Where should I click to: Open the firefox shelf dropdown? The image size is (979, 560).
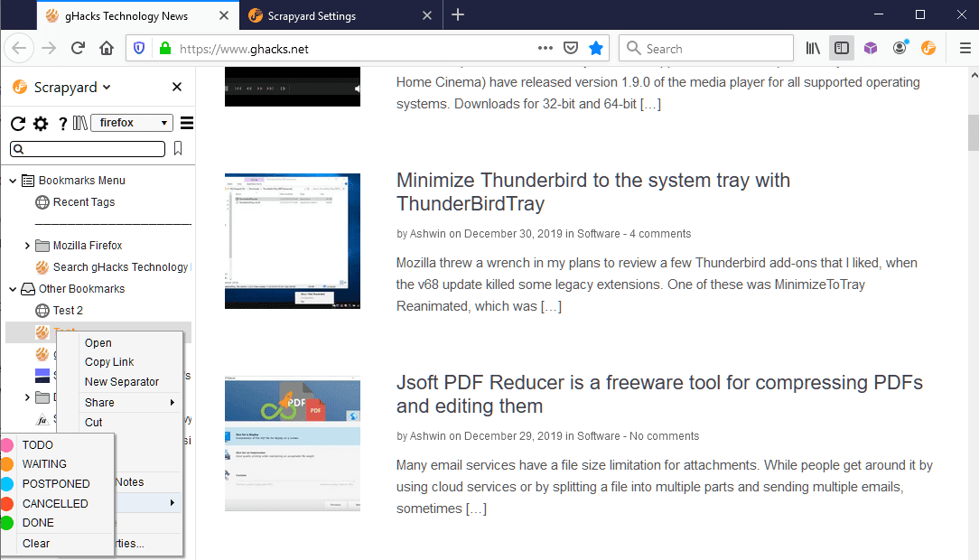click(x=132, y=123)
